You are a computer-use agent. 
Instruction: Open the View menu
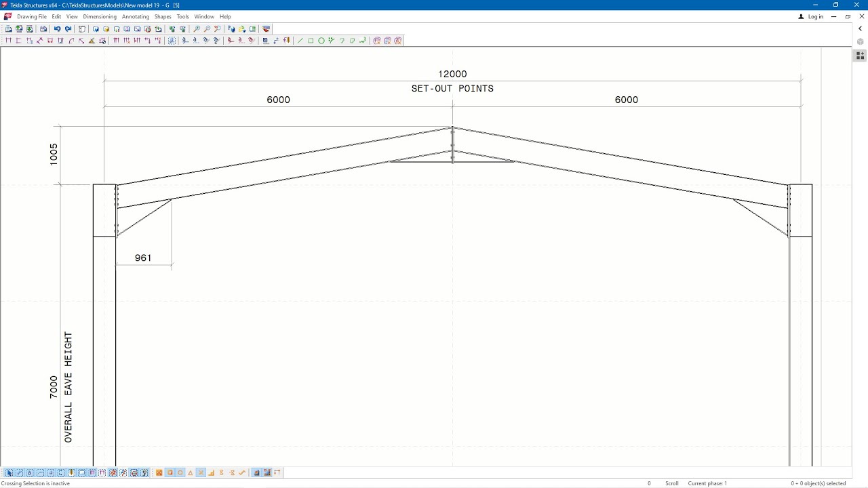point(72,16)
